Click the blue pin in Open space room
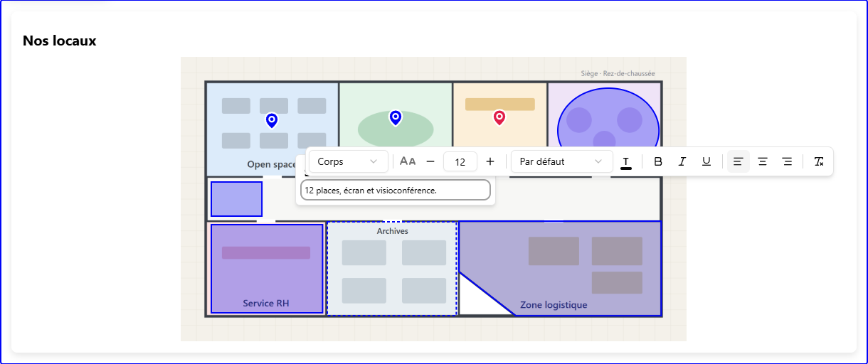Viewport: 868px width, 364px height. (x=271, y=120)
